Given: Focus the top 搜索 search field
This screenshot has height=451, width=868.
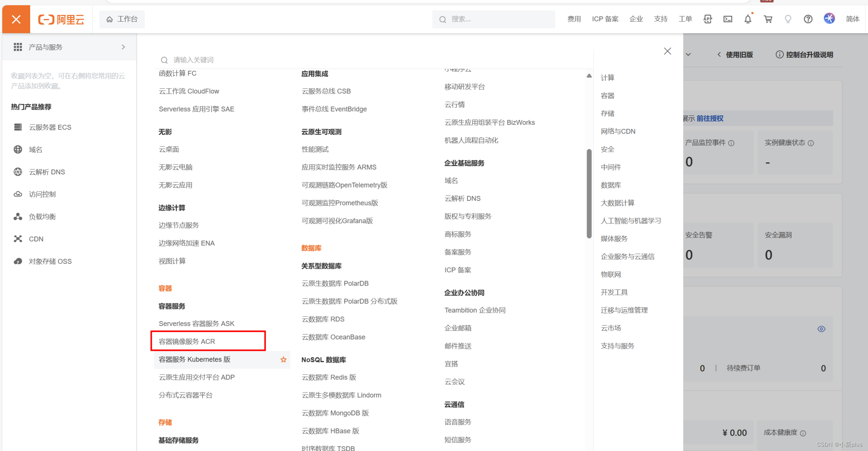Looking at the screenshot, I should [x=494, y=19].
